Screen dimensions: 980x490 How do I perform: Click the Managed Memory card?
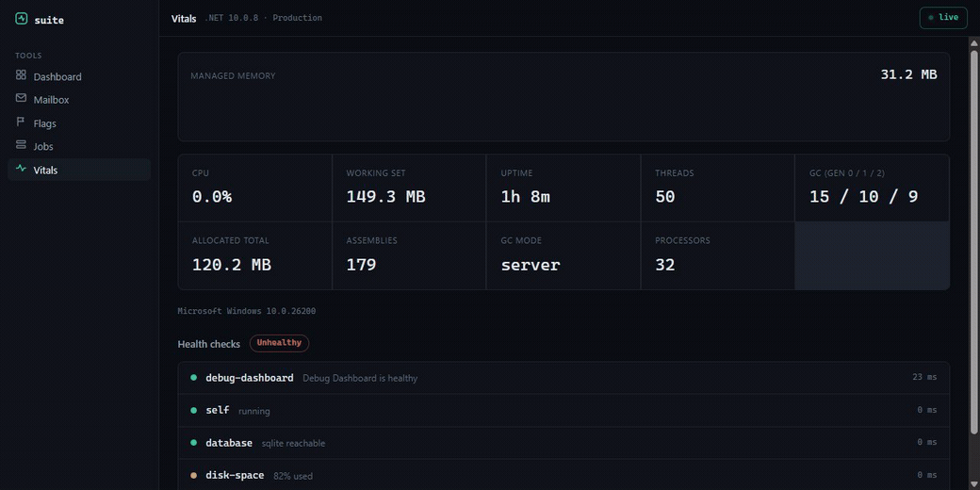coord(563,97)
